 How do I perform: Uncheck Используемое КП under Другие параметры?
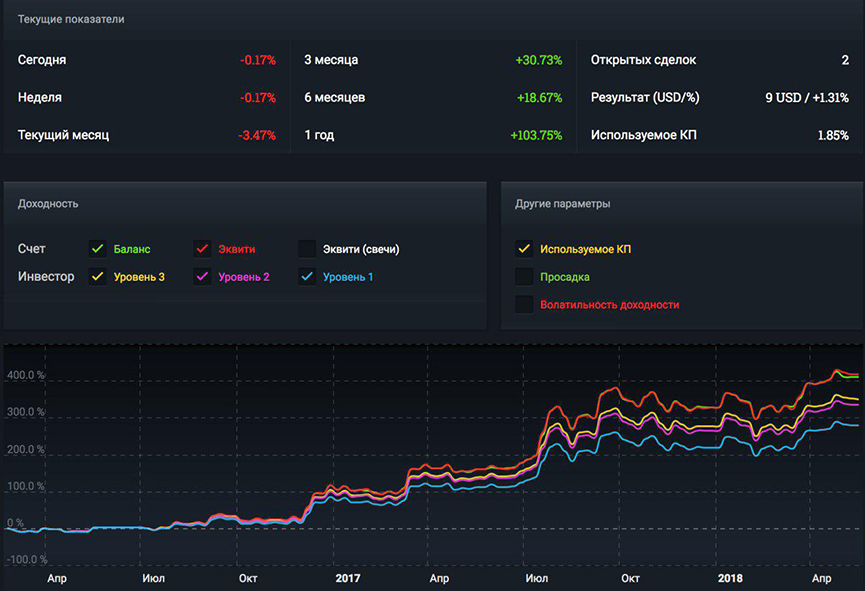click(524, 249)
